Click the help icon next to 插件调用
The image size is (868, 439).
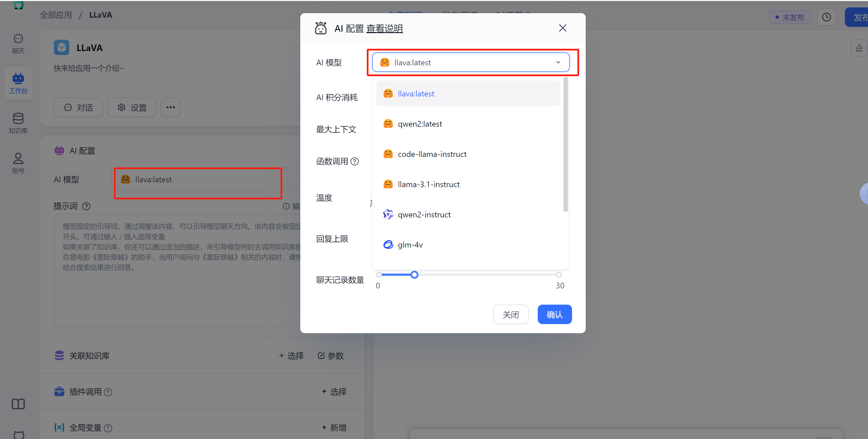tap(108, 392)
